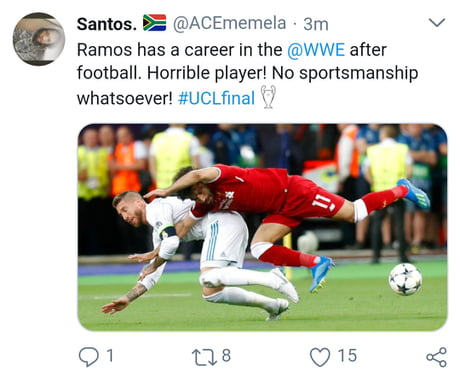The width and height of the screenshot is (460, 377).
Task: Click the retweet count 8
Action: 226,356
